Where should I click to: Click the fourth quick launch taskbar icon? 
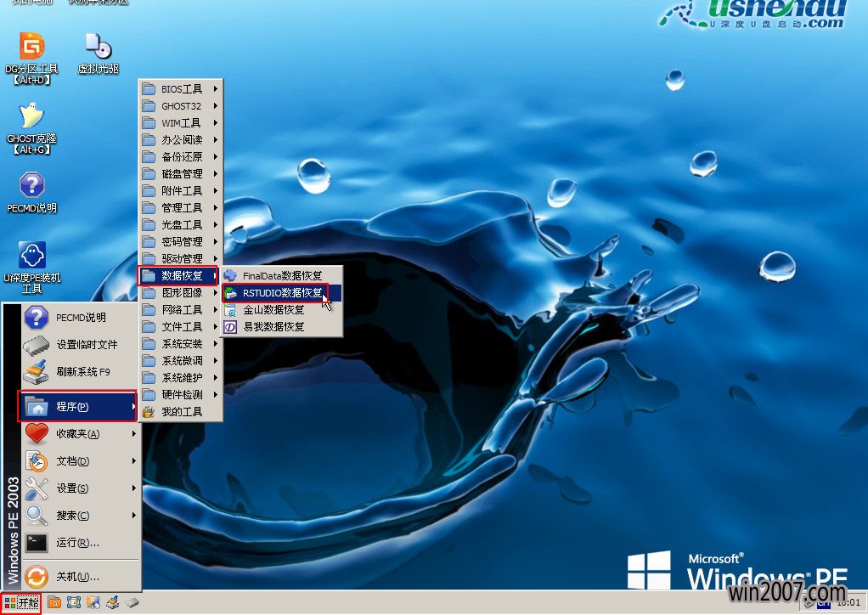coord(113,602)
